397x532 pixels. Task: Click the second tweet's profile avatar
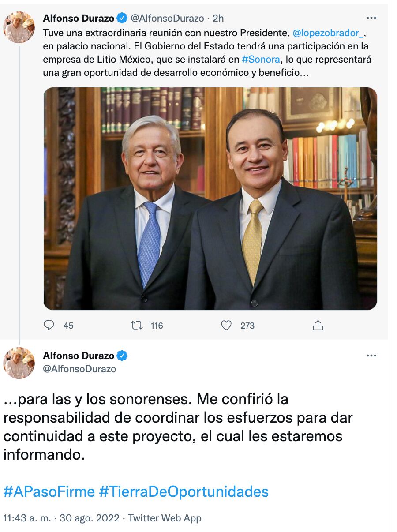19,363
